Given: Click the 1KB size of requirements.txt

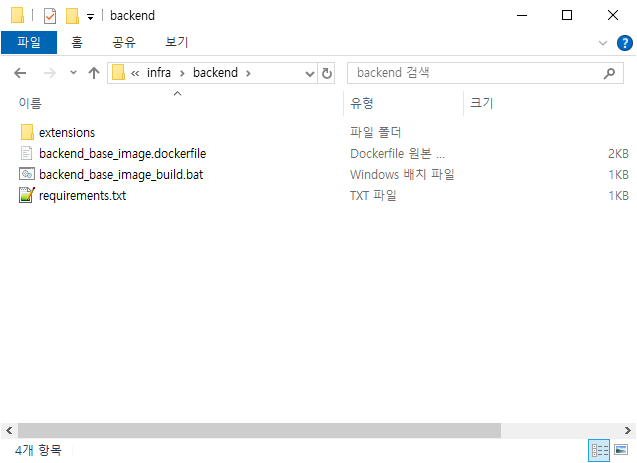Looking at the screenshot, I should point(618,196).
